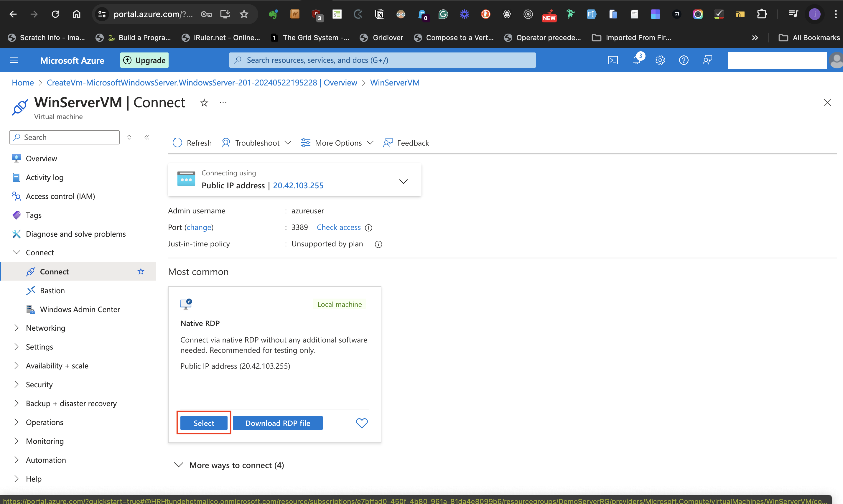This screenshot has height=504, width=843.
Task: Toggle favorite star on Connect menu item
Action: pyautogui.click(x=141, y=271)
